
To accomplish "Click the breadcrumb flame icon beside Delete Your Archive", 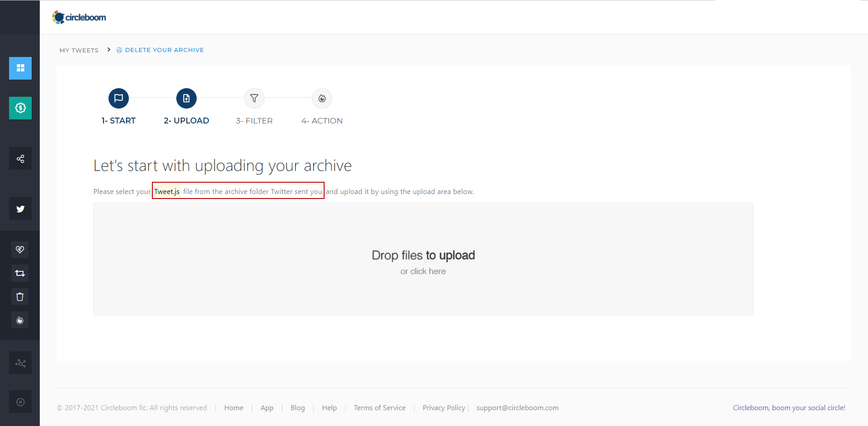I will [x=119, y=50].
